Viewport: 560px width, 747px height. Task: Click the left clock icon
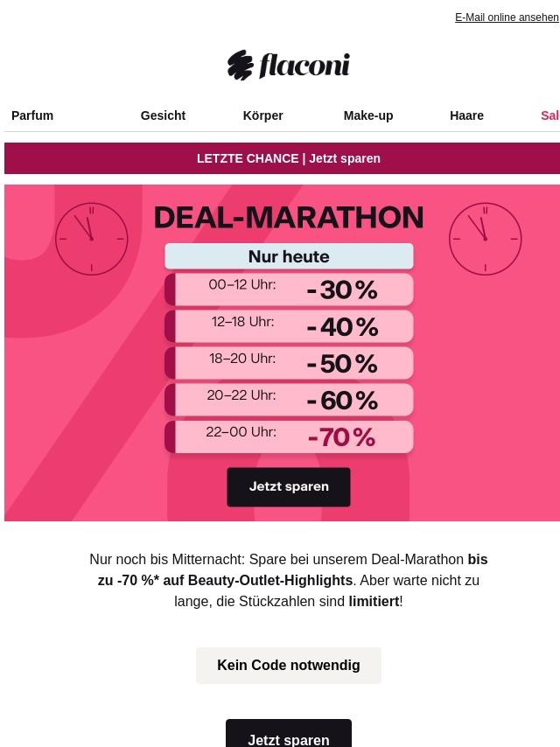coord(92,239)
